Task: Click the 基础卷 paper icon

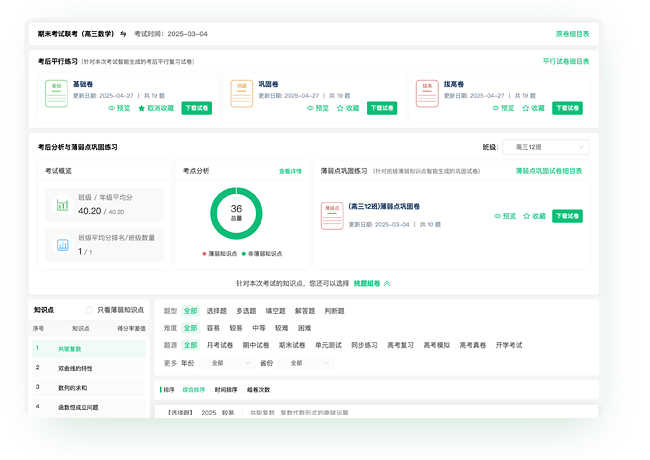Action: click(56, 94)
